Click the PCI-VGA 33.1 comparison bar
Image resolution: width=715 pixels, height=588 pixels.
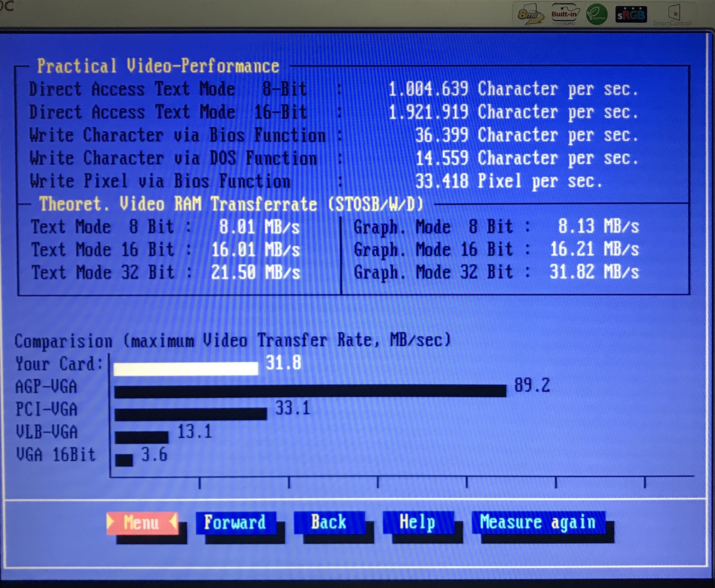click(x=190, y=414)
